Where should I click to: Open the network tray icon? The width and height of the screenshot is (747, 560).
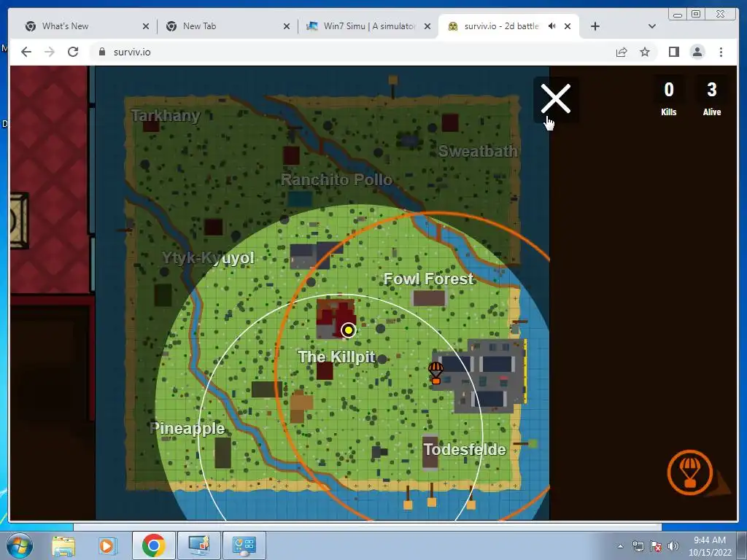[x=638, y=546]
